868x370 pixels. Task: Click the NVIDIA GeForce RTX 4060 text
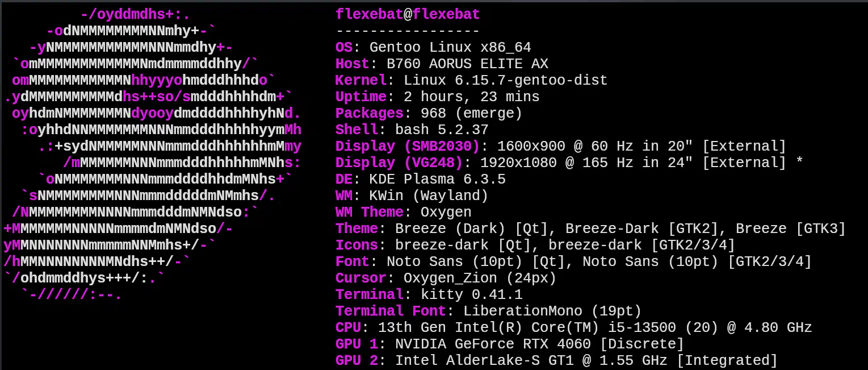[x=493, y=344]
